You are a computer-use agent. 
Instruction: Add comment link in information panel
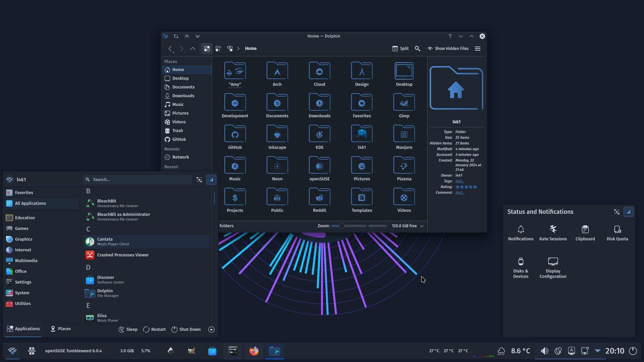click(460, 193)
